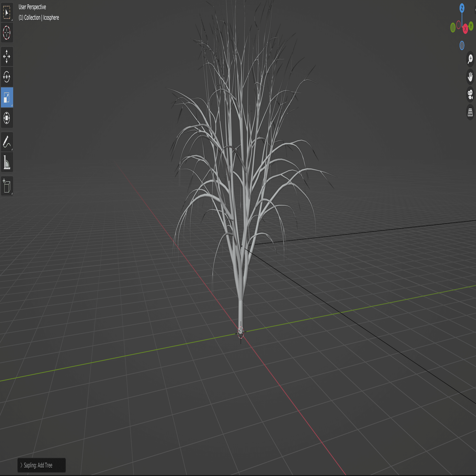Click the hand pan view control

[470, 77]
